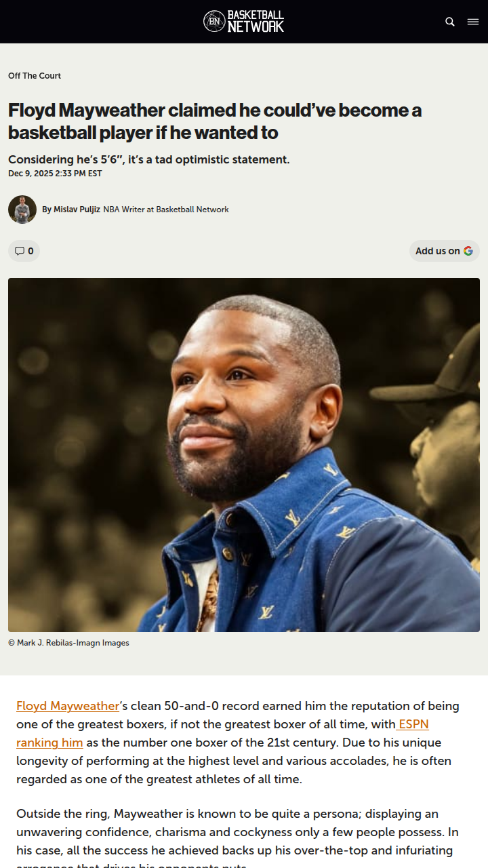This screenshot has width=488, height=868.
Task: Click the Add us on button
Action: pos(444,251)
